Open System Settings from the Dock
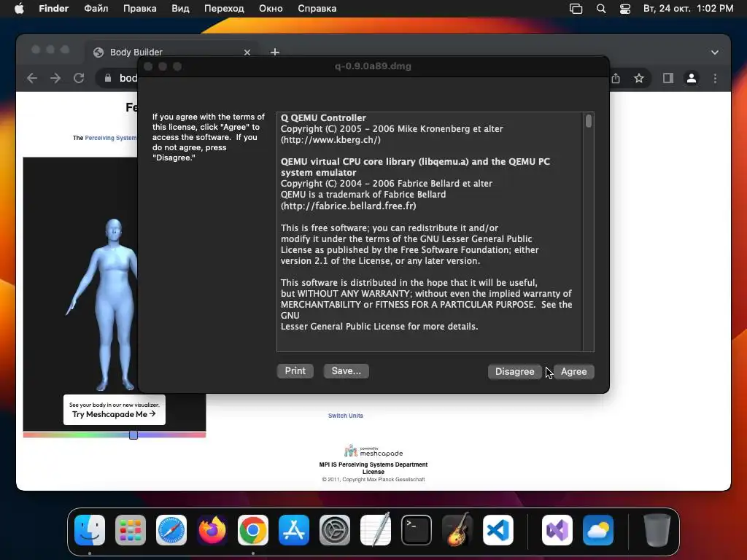 point(334,530)
